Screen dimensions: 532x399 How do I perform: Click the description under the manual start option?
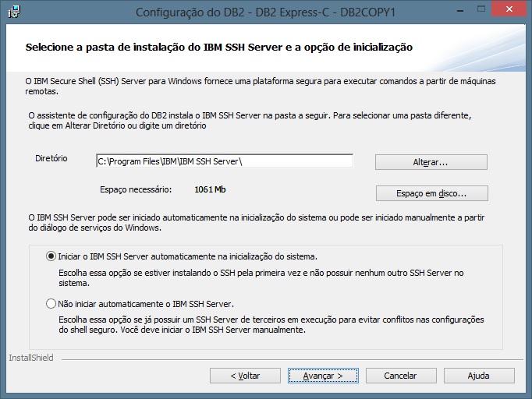[x=271, y=324]
